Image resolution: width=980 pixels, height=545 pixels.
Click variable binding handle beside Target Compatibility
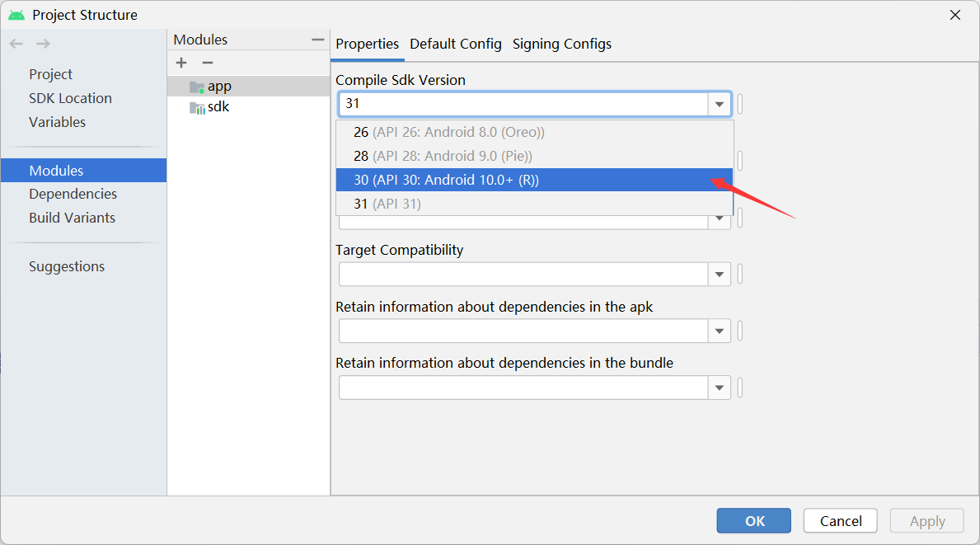click(740, 275)
